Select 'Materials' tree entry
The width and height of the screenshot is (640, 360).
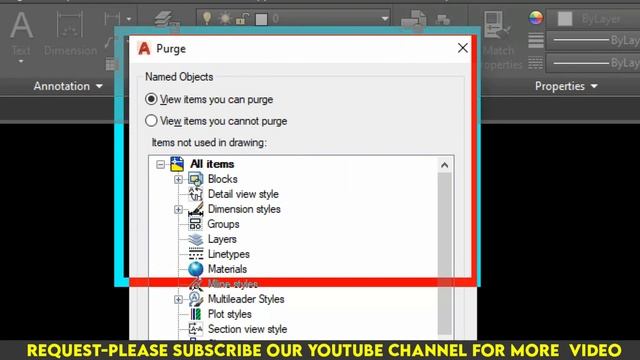[227, 269]
